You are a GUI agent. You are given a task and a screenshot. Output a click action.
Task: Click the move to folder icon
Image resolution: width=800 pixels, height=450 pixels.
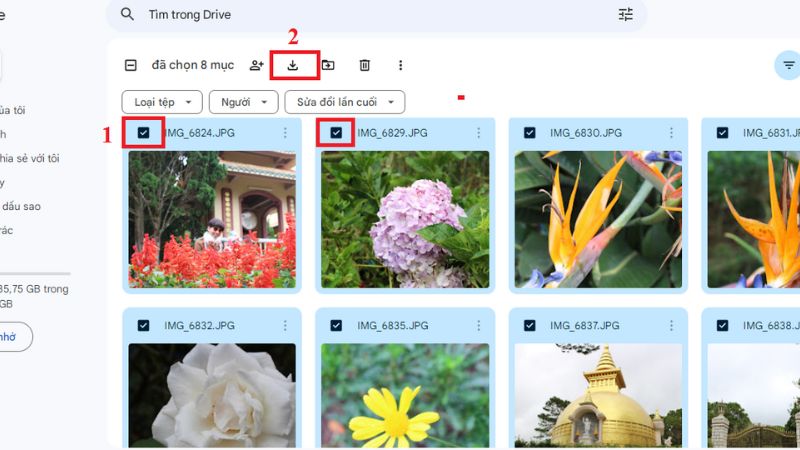coord(328,65)
